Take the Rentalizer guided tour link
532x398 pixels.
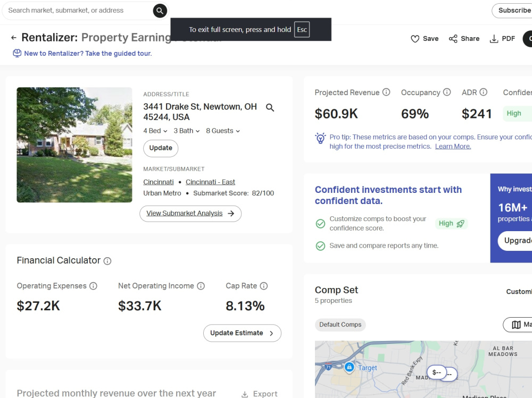point(88,54)
